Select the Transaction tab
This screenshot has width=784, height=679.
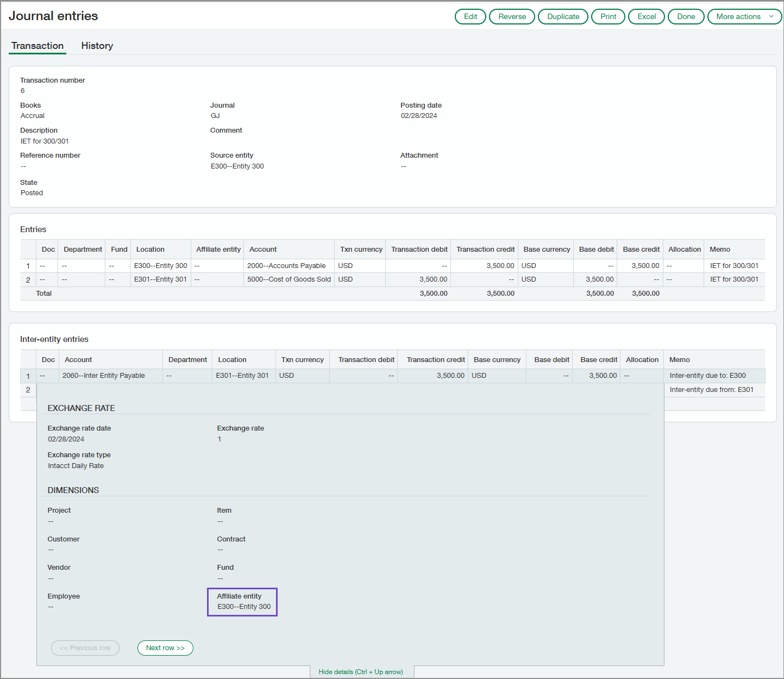tap(36, 46)
